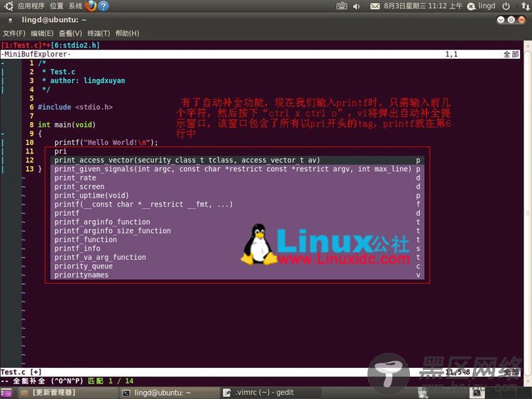Click the typed 'pri' text on line 11
Screen dimensions: 532x399
[x=60, y=151]
